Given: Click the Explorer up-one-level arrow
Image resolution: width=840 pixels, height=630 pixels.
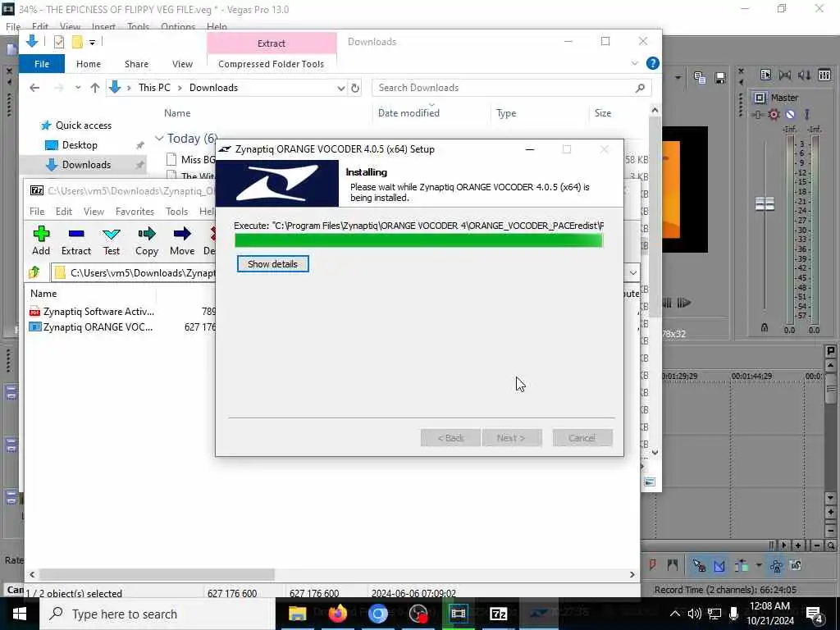Looking at the screenshot, I should [x=95, y=88].
